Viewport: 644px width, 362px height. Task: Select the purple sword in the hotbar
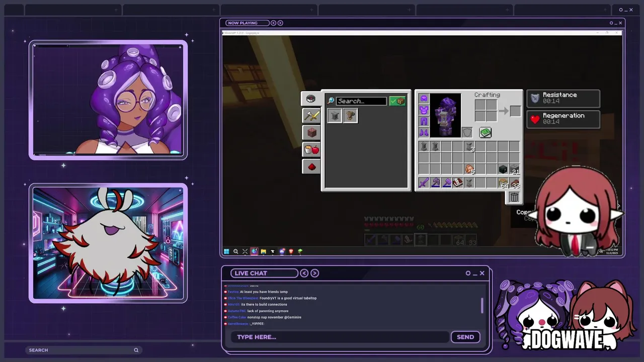coord(424,183)
